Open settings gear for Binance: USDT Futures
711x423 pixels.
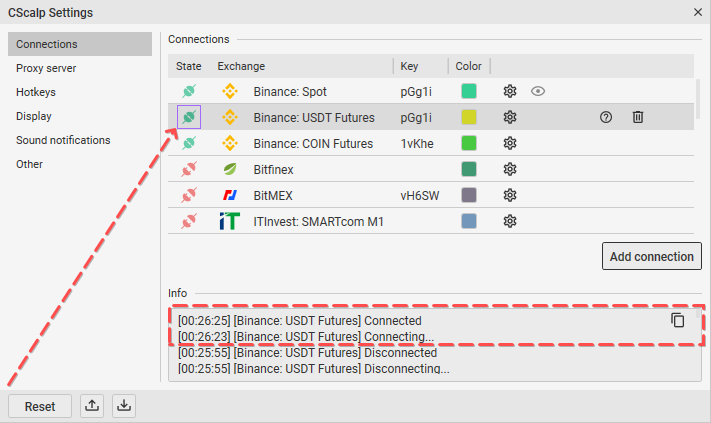[x=509, y=117]
